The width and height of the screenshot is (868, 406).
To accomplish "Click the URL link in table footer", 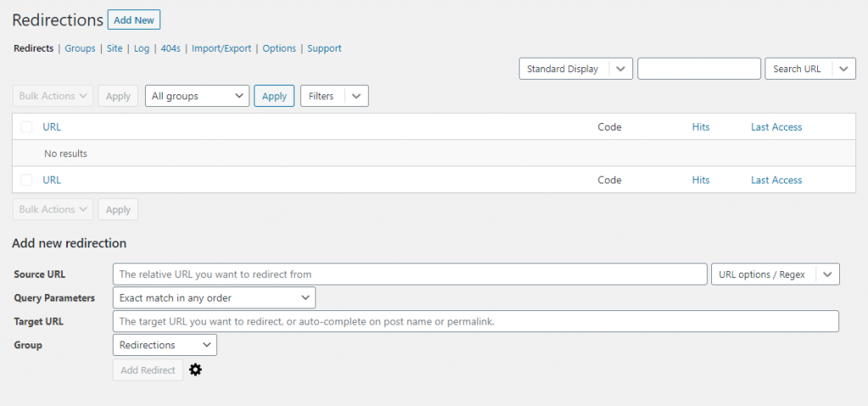I will 52,180.
